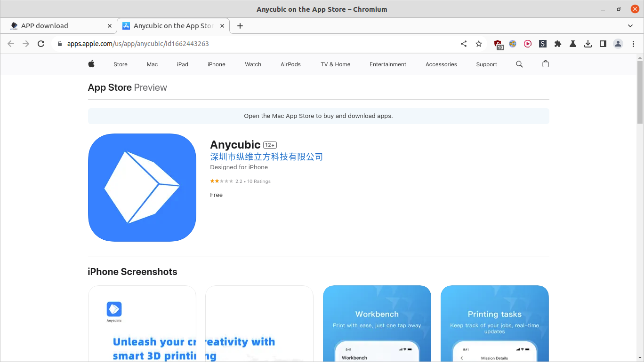
Task: Bookmark this tab with the star icon
Action: click(x=479, y=44)
